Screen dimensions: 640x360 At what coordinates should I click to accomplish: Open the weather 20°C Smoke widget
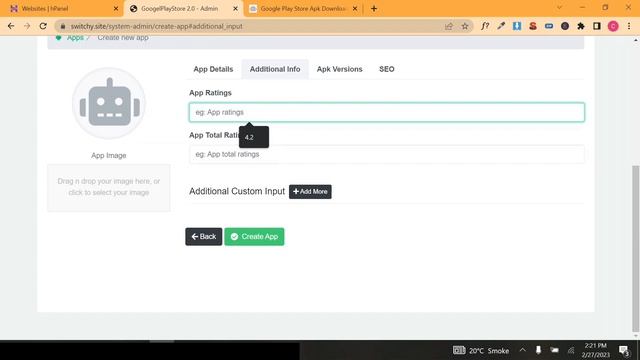(481, 351)
